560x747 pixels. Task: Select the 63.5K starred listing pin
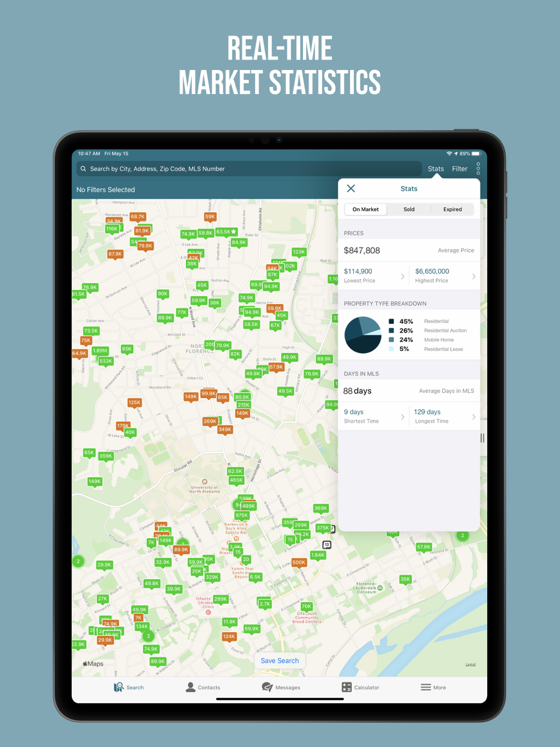click(x=227, y=232)
